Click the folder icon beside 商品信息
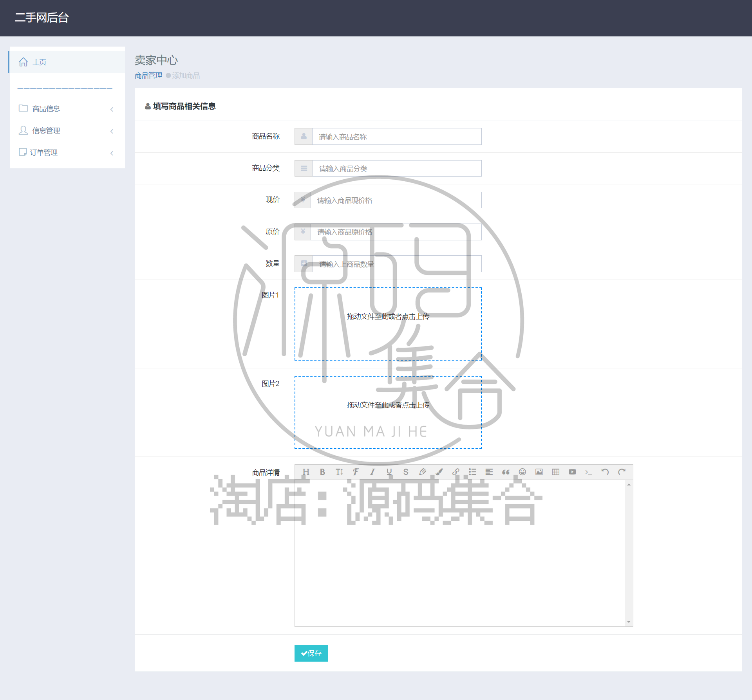Screen dimensions: 752x700 (23, 108)
